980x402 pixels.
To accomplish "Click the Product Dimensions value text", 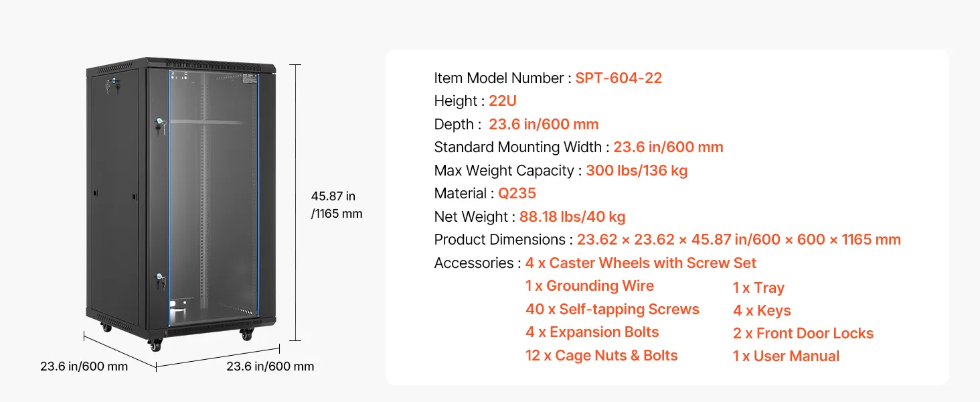I will click(x=738, y=240).
